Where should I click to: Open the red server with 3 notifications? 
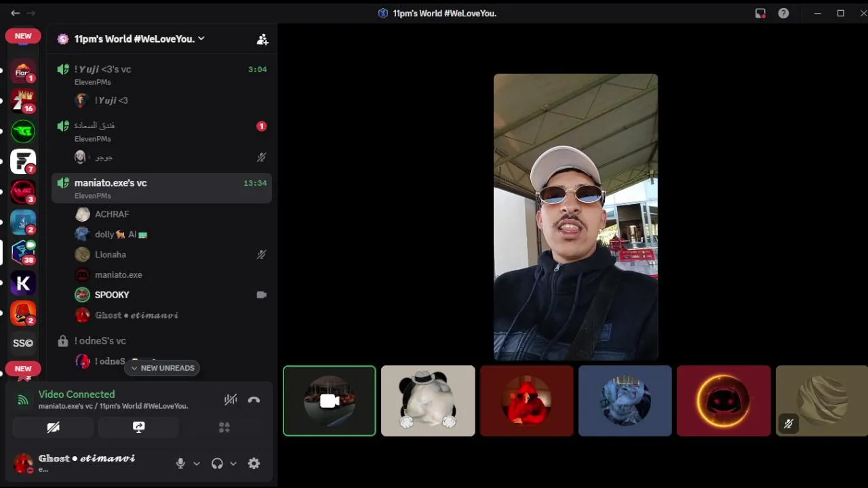pos(23,192)
